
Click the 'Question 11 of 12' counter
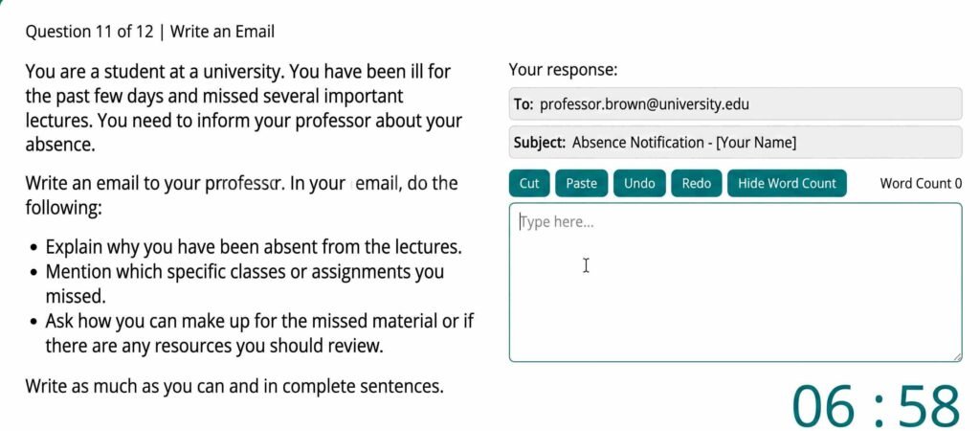click(x=89, y=32)
